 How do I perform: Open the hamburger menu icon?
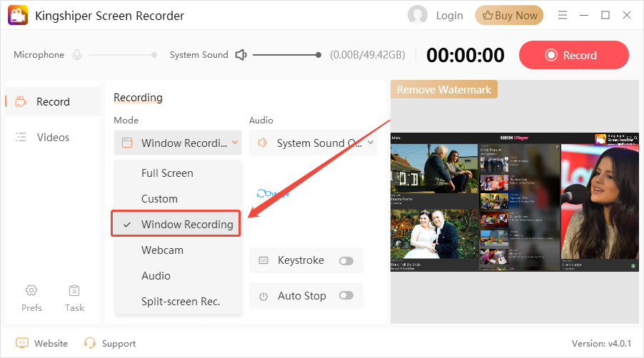click(x=563, y=15)
